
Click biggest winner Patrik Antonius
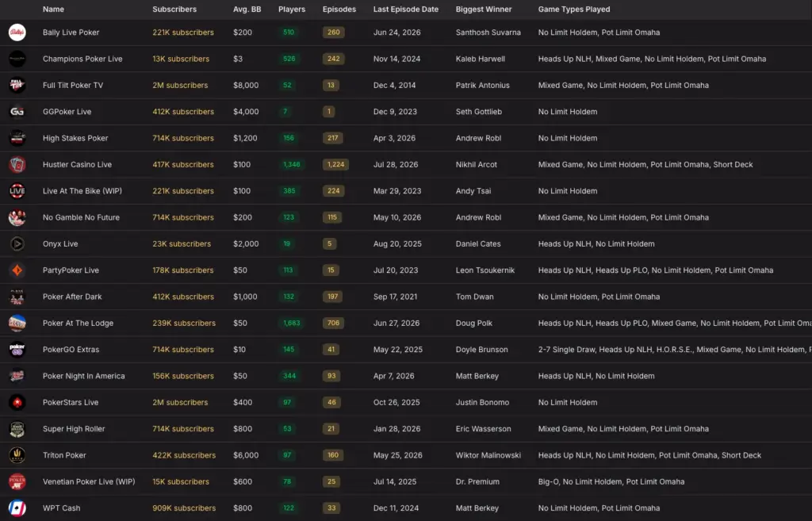482,85
